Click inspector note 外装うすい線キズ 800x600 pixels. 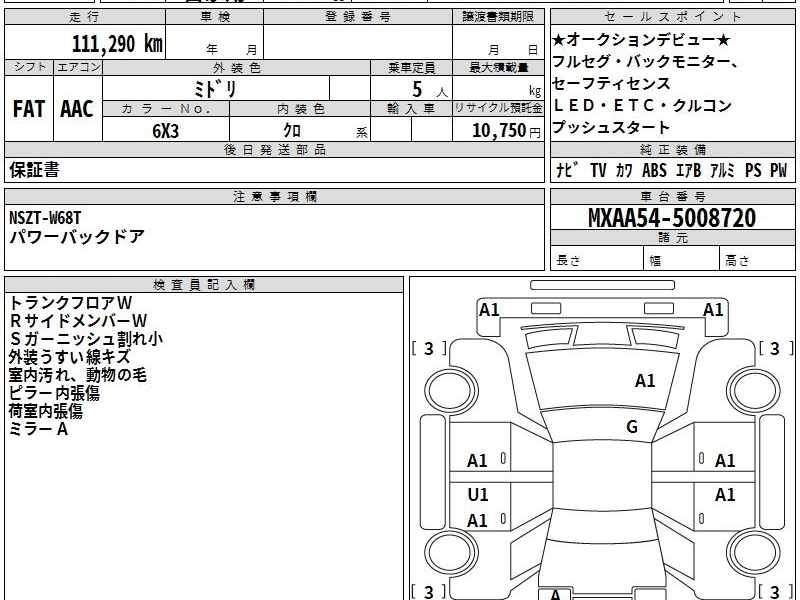[x=69, y=357]
